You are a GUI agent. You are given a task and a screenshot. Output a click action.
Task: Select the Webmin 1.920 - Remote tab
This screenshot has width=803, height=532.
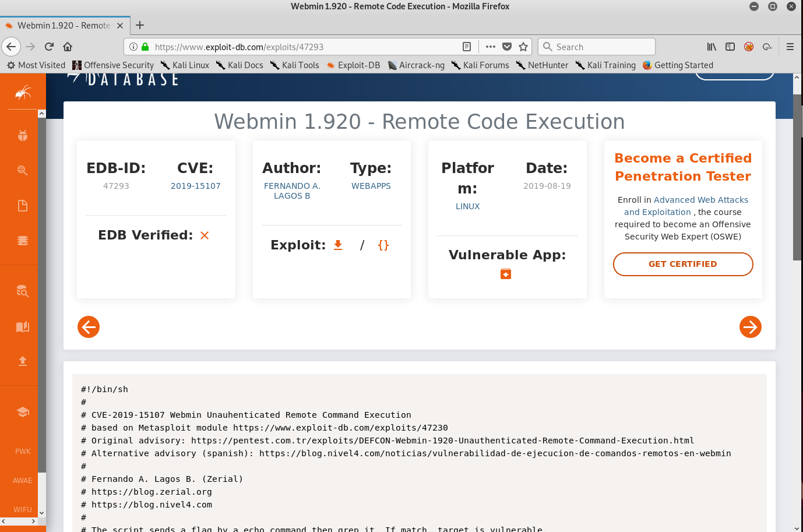pyautogui.click(x=64, y=26)
